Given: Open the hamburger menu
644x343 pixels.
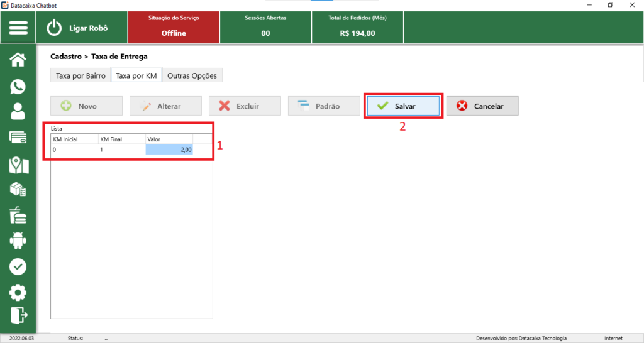Looking at the screenshot, I should [x=18, y=28].
